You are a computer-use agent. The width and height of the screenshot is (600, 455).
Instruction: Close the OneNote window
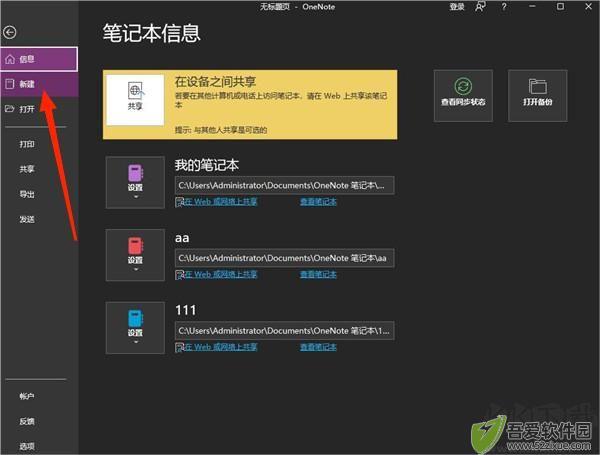click(x=589, y=7)
